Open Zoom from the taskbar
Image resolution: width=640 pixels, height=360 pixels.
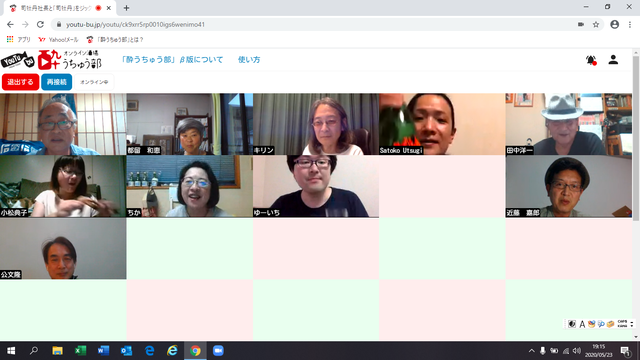point(218,351)
